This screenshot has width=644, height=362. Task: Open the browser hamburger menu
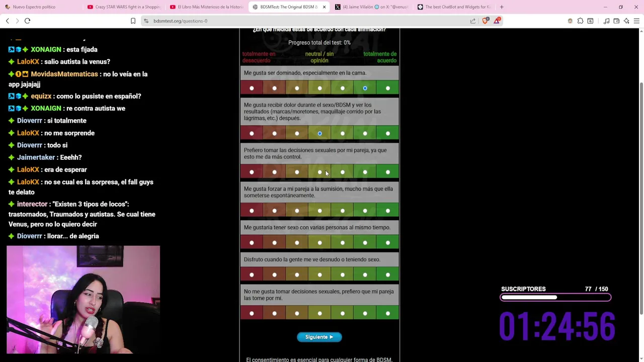tap(636, 21)
